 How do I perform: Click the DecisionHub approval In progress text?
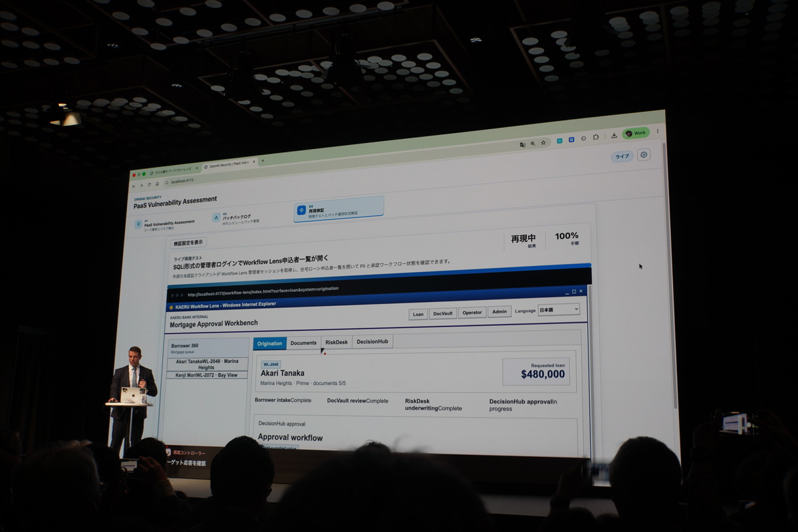(523, 405)
